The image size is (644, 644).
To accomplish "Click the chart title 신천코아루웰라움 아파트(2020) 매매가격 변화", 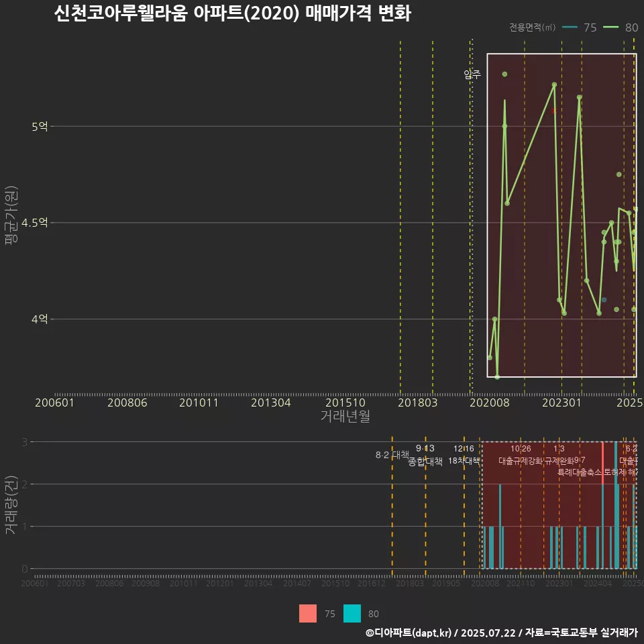I will pyautogui.click(x=233, y=13).
